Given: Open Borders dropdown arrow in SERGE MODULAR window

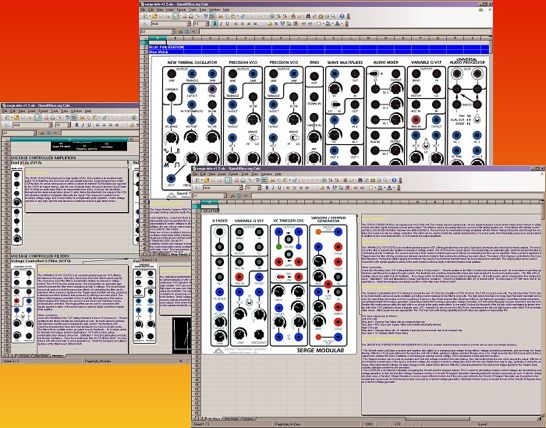Looking at the screenshot, I should pos(375,188).
